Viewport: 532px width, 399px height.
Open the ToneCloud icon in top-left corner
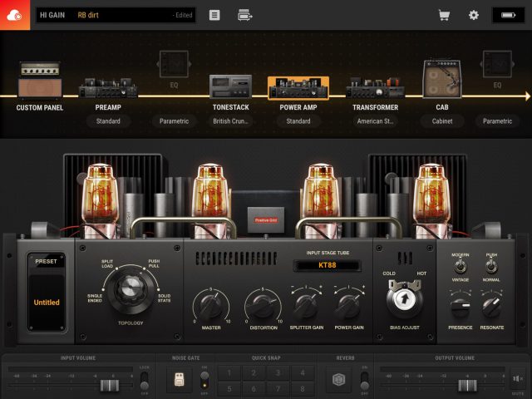coord(15,15)
